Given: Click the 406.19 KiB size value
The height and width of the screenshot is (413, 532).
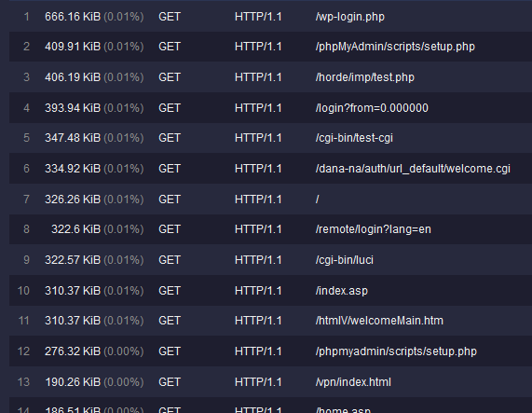Looking at the screenshot, I should point(73,77).
